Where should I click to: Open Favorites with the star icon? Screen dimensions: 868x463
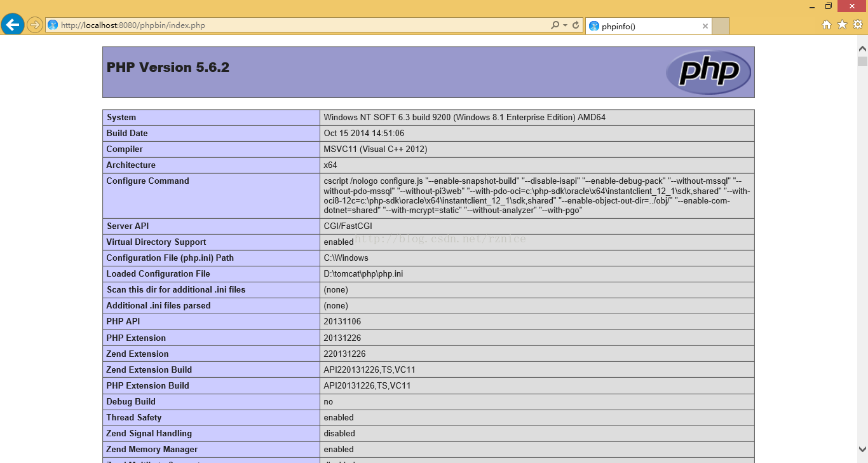[842, 25]
